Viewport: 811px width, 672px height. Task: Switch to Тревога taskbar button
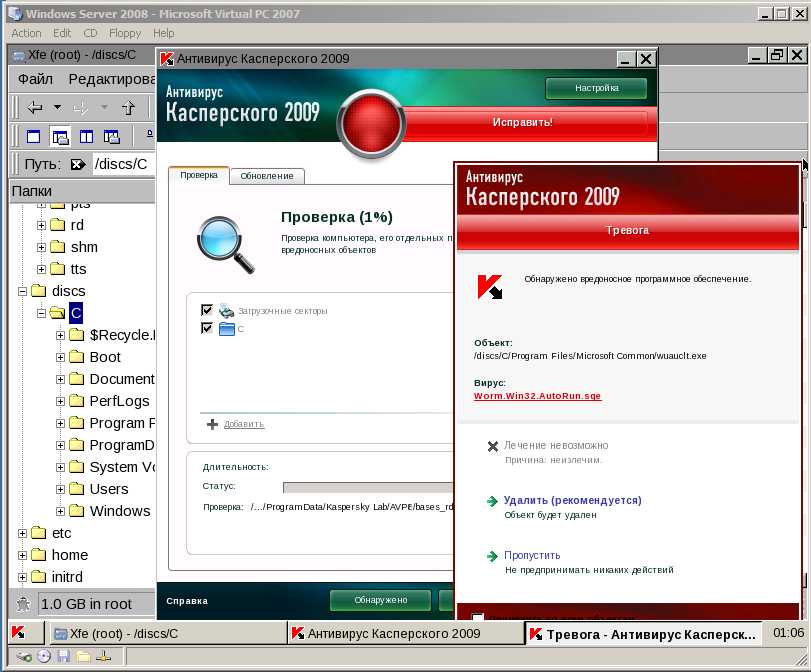coord(643,634)
